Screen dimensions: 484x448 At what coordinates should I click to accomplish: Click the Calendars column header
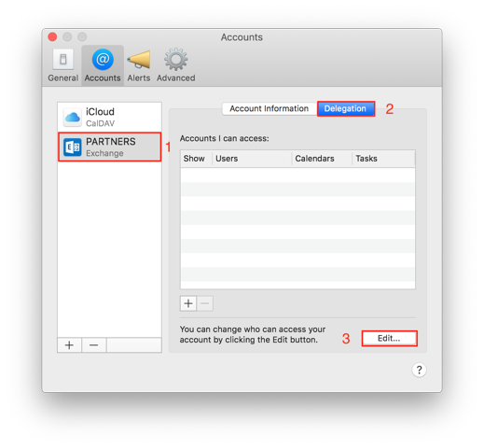click(322, 159)
